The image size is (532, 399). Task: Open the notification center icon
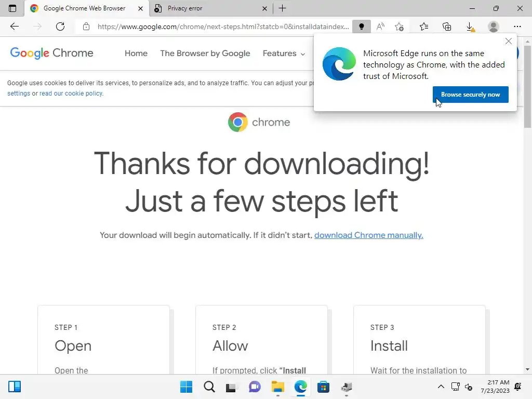coord(518,386)
